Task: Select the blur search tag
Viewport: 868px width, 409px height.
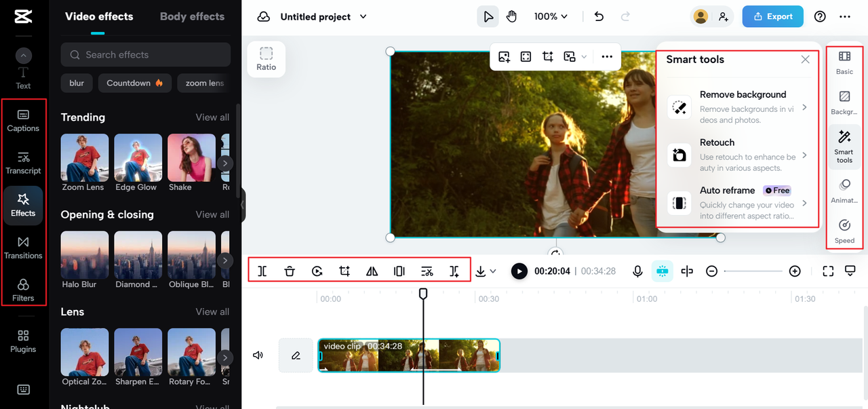Action: 77,83
